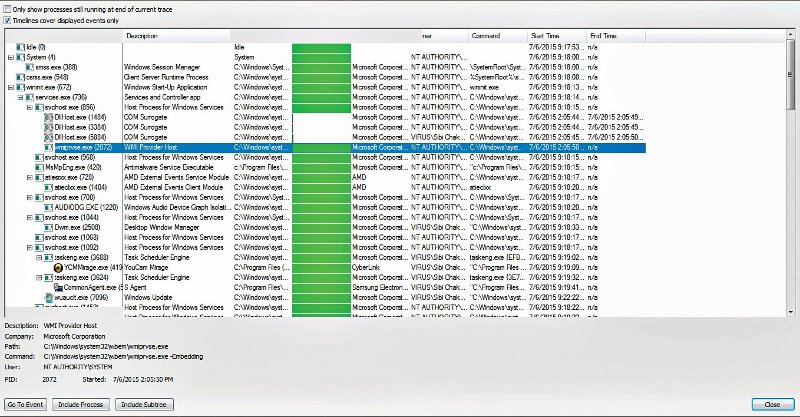The height and width of the screenshot is (417, 800).
Task: Collapse the svchost.exe (708) node
Action: click(30, 197)
